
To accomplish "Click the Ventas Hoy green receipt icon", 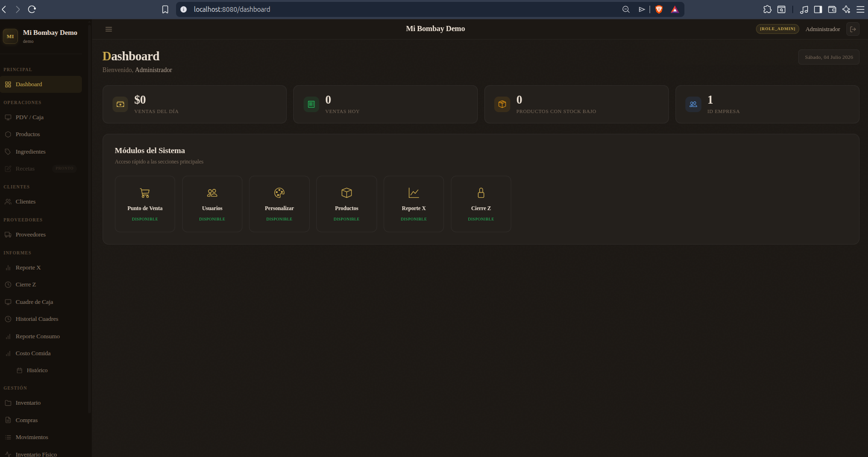I will point(311,104).
